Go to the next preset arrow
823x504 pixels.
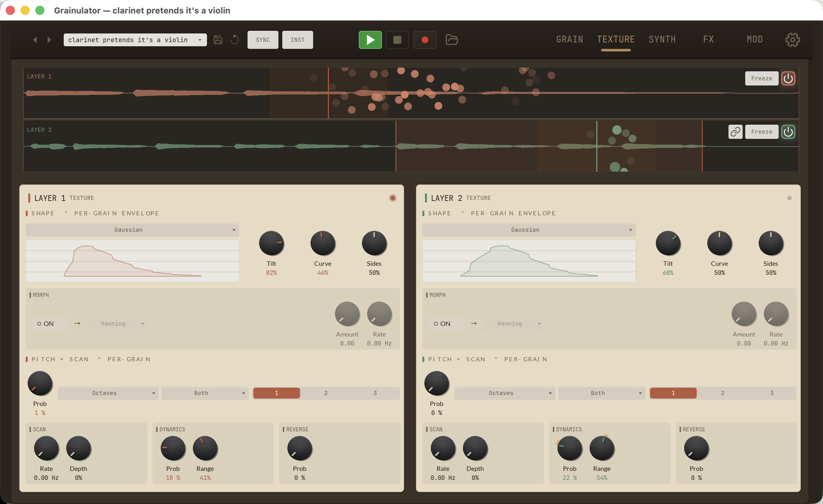tap(50, 40)
